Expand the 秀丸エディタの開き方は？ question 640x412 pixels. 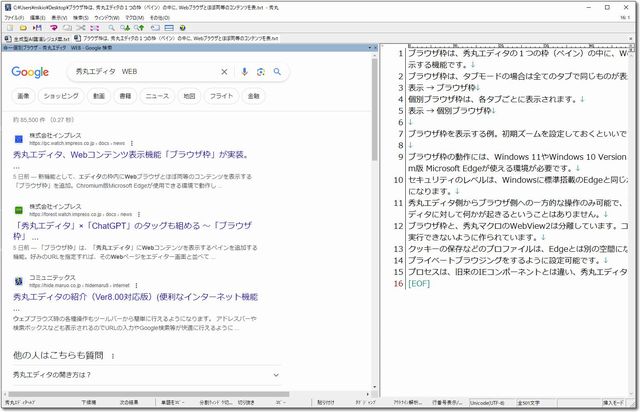[x=276, y=374]
